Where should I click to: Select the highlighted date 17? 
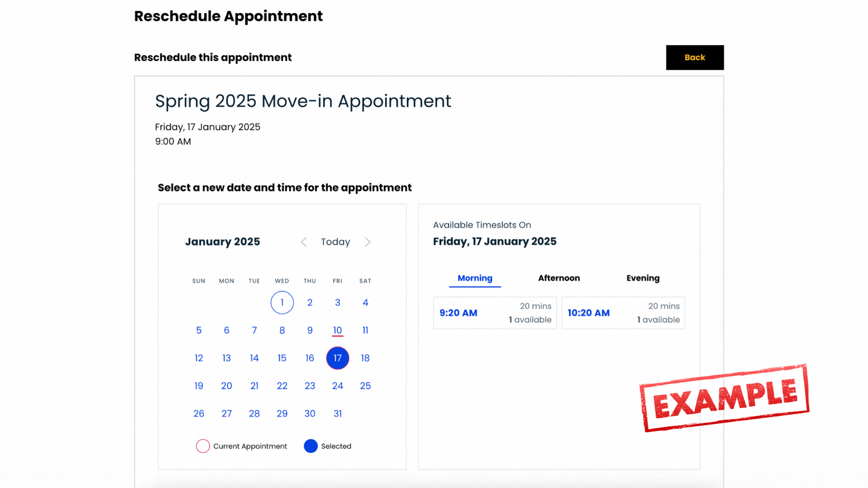[x=338, y=358]
